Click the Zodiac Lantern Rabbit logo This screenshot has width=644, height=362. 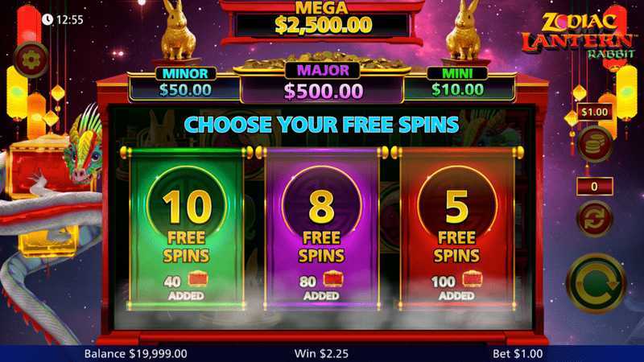click(x=579, y=36)
